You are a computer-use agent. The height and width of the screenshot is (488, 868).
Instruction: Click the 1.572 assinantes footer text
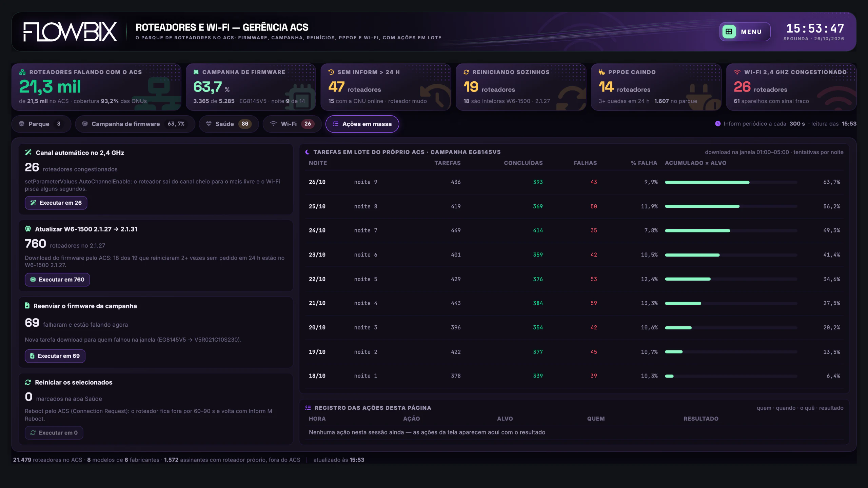(x=232, y=460)
